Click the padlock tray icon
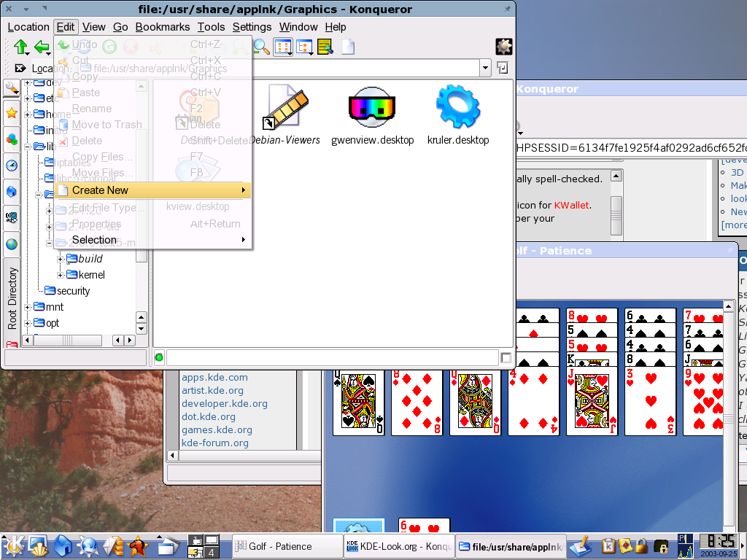Viewport: 747px width, 560px height. point(641,546)
